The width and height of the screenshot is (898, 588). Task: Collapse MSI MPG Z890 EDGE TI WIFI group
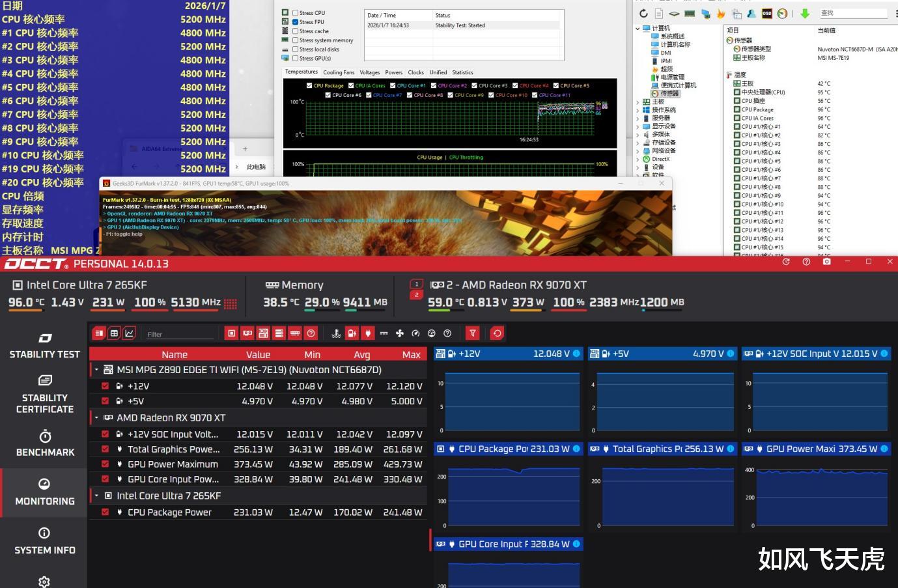[x=96, y=369]
